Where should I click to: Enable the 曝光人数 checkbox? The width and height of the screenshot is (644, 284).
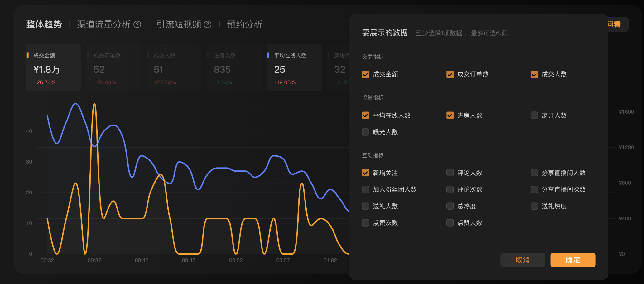click(x=366, y=132)
